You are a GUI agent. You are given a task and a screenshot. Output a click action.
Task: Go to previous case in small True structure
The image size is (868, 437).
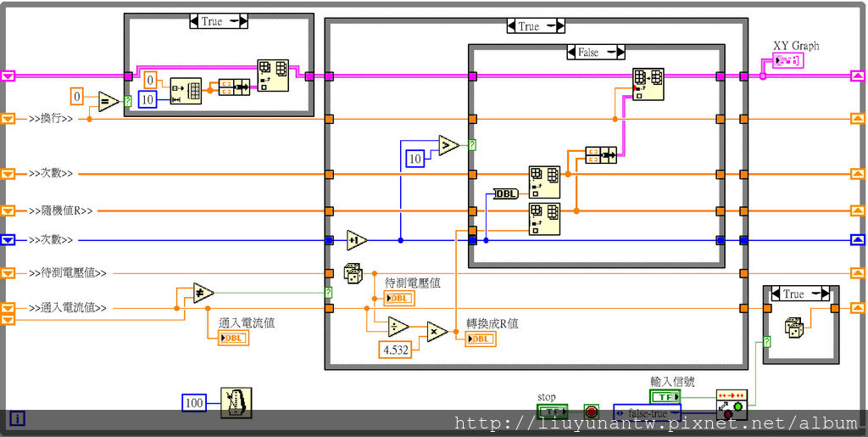coord(776,294)
